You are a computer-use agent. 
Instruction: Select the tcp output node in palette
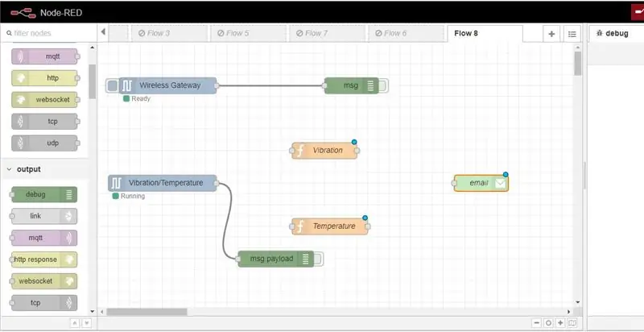[44, 303]
